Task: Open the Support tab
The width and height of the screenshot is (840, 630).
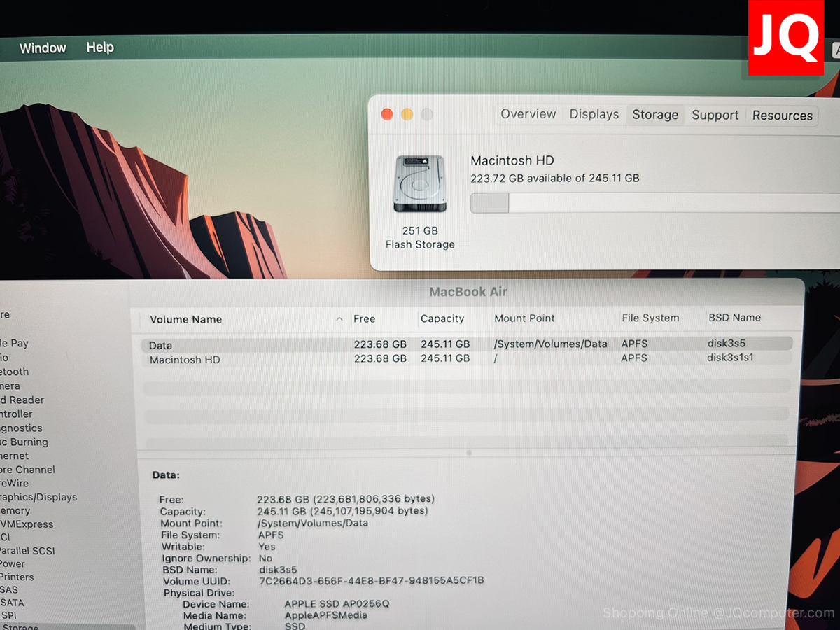Action: (x=715, y=115)
